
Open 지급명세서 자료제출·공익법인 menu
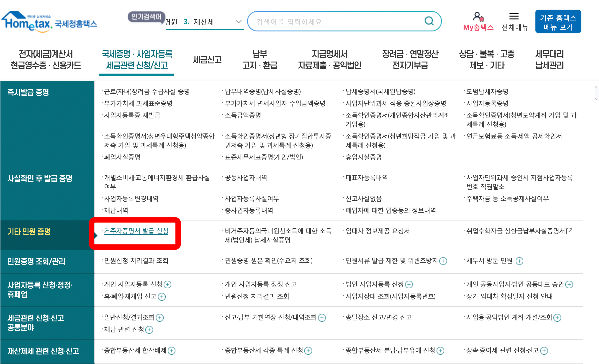(330, 59)
